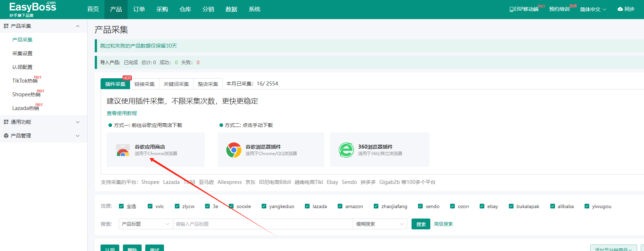Uncheck the lazada source checkbox
Screen dimensions: 644x251
(x=307, y=206)
